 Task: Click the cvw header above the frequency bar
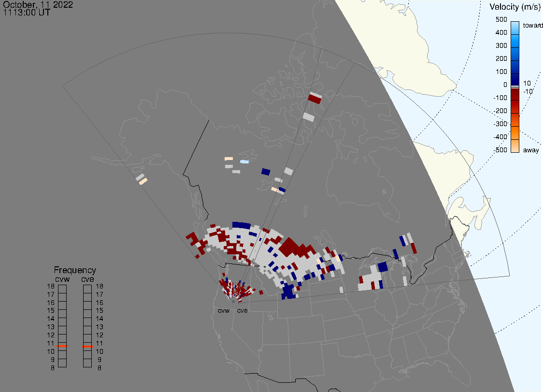(x=62, y=279)
